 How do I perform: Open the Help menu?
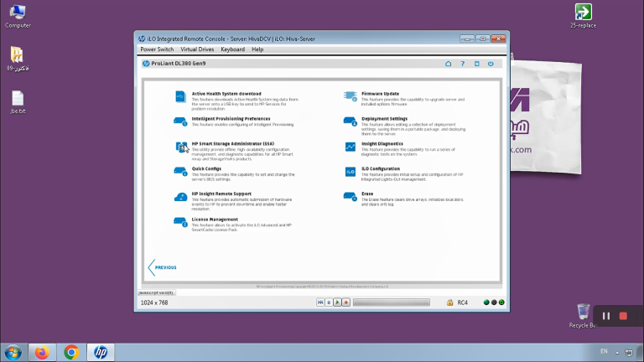coord(257,49)
